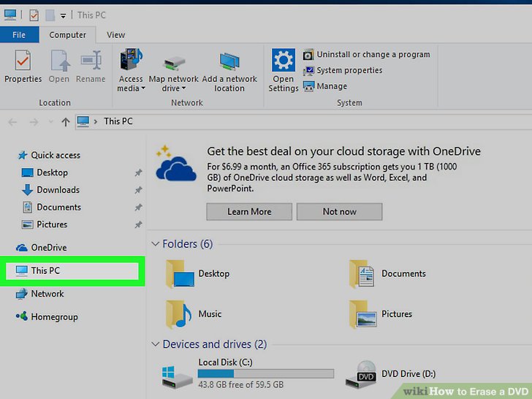Click title bar Properties checkmark icon
The width and height of the screenshot is (532, 399).
(x=34, y=15)
